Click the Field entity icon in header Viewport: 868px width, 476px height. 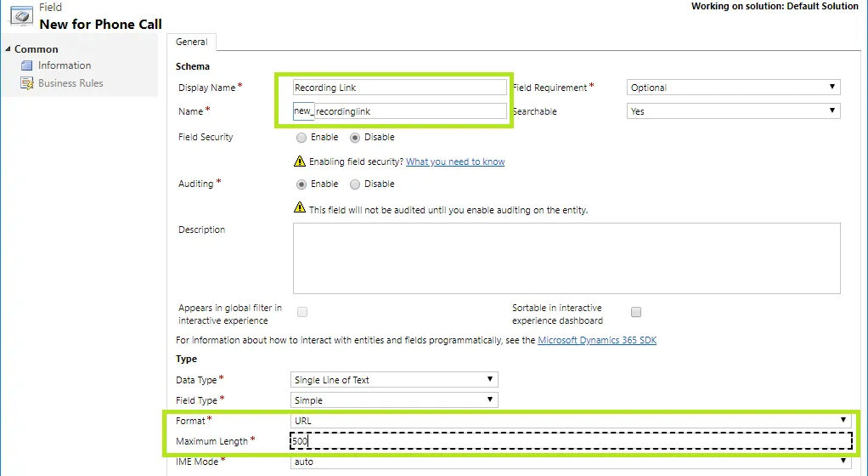[21, 15]
